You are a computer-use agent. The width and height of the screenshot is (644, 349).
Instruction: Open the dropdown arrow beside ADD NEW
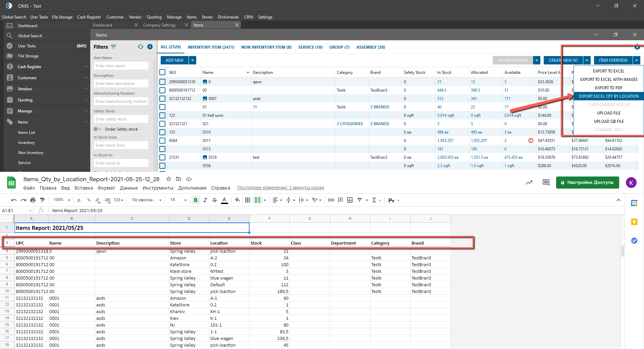(x=193, y=60)
